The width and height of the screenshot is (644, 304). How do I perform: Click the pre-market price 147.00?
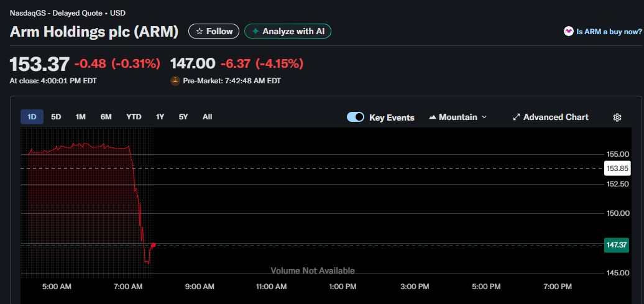(x=193, y=63)
